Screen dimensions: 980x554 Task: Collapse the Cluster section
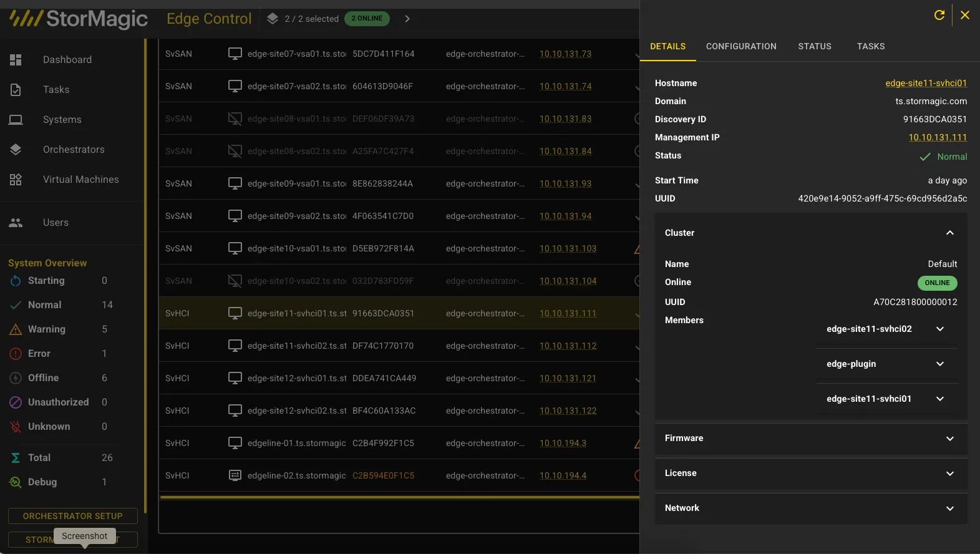[949, 233]
